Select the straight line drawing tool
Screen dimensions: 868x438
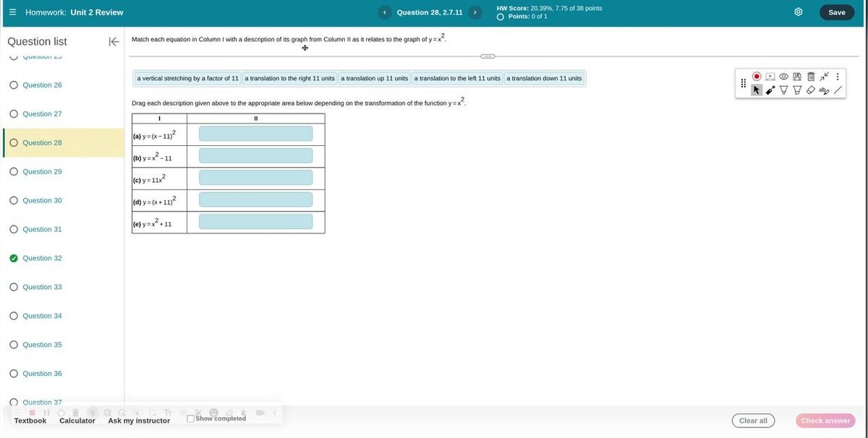coord(836,89)
